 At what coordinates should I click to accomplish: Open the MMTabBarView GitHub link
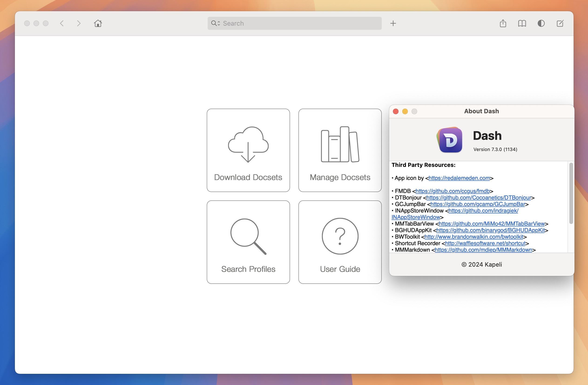[492, 224]
